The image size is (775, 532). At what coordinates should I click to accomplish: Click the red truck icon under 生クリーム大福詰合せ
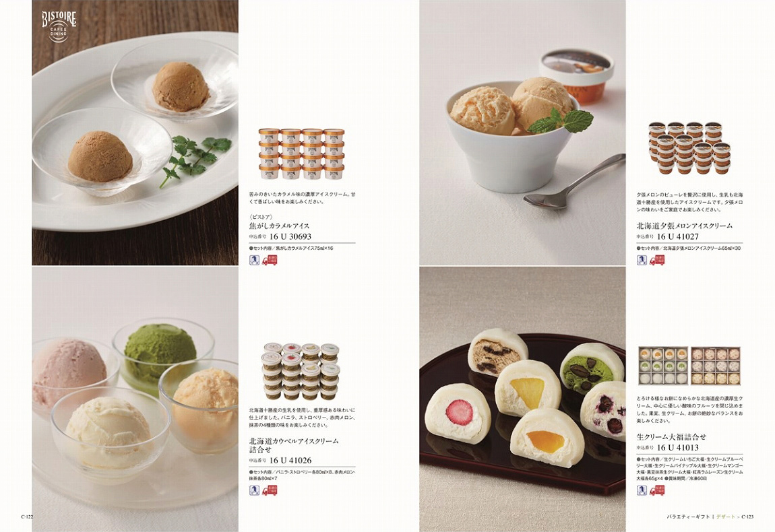coord(657,490)
